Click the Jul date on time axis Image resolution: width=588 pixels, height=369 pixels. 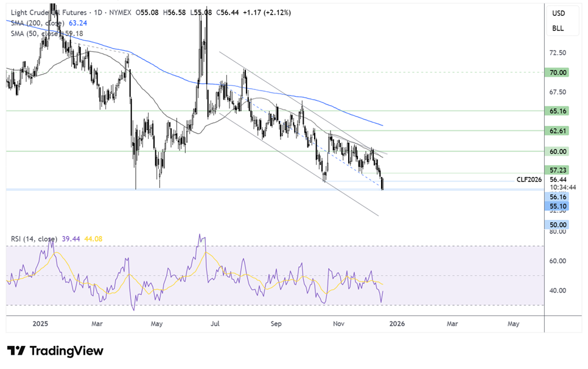coord(215,325)
